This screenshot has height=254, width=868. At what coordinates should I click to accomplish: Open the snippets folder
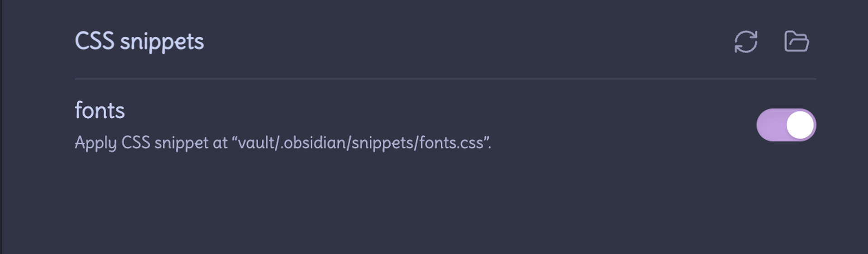(796, 42)
